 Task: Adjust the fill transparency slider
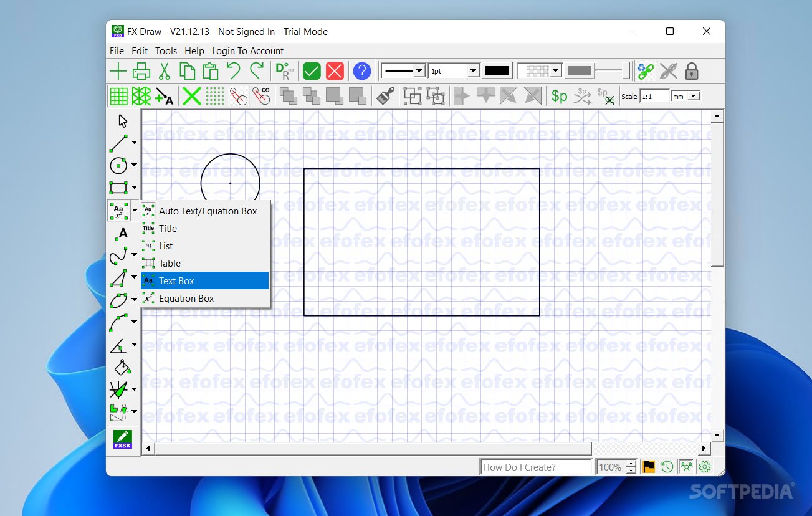[x=613, y=71]
